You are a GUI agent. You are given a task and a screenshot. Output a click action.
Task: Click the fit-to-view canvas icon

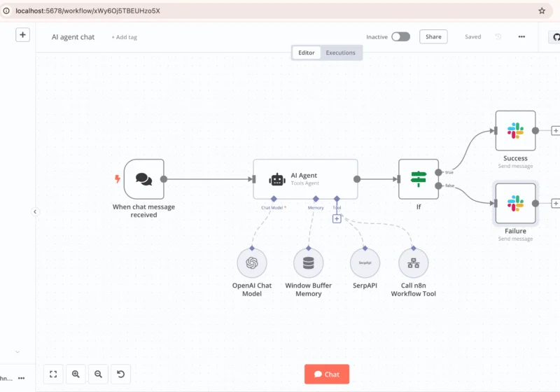click(53, 374)
